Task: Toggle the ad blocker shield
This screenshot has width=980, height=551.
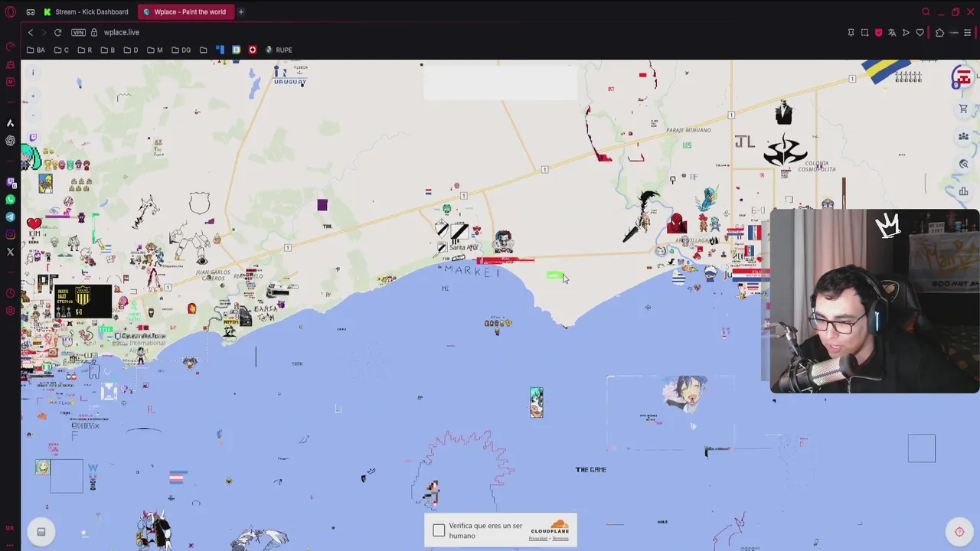Action: coord(878,32)
